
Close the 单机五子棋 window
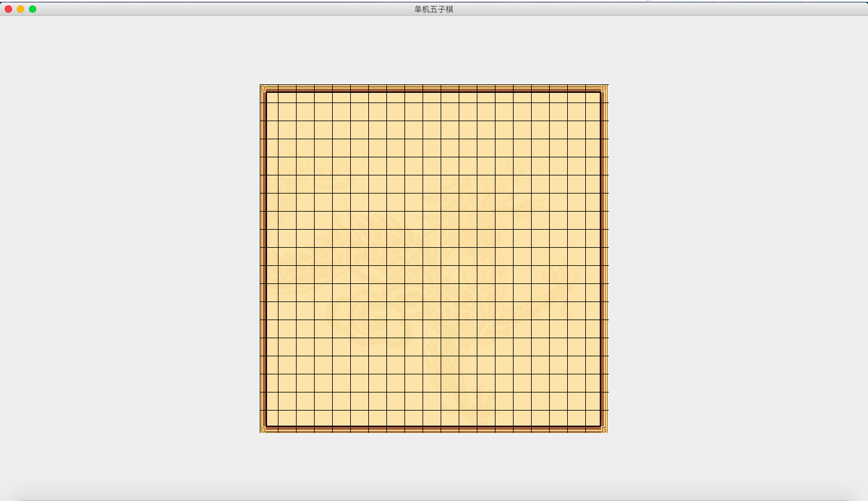click(8, 9)
